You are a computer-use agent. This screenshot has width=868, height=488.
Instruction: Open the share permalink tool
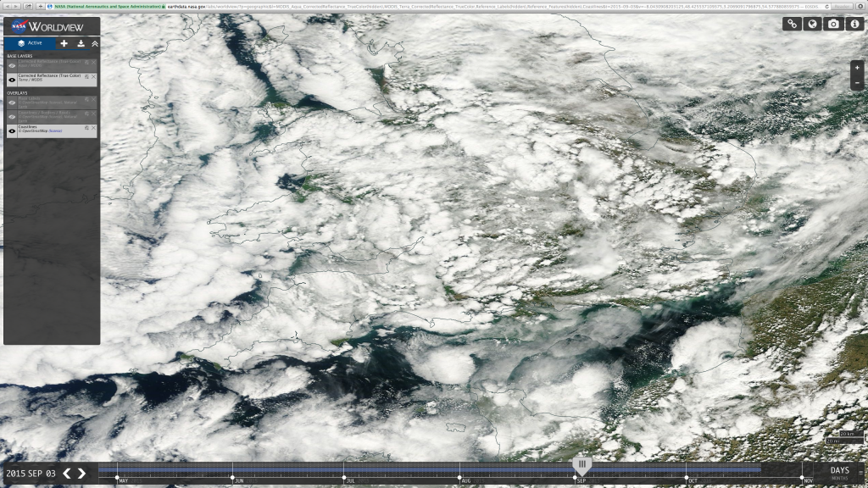(x=793, y=24)
